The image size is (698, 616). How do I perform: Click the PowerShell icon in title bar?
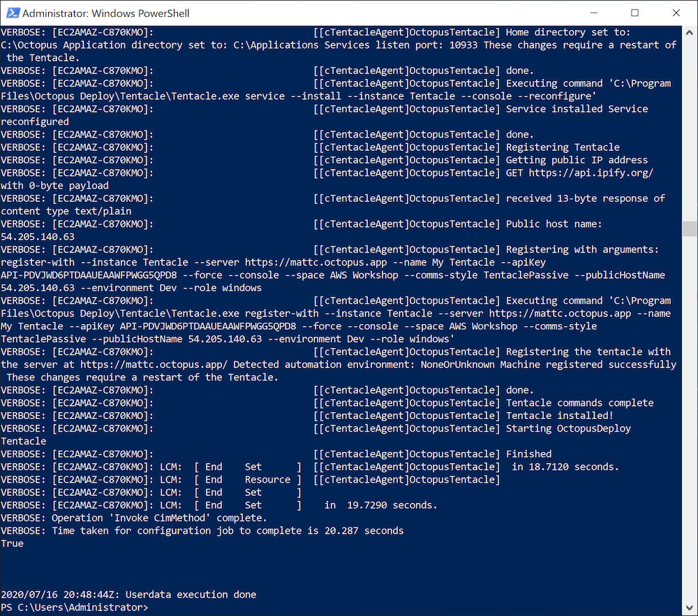11,13
